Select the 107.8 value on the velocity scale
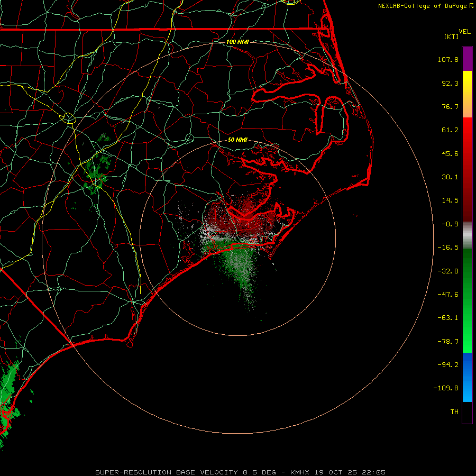The width and height of the screenshot is (476, 476). [x=448, y=59]
